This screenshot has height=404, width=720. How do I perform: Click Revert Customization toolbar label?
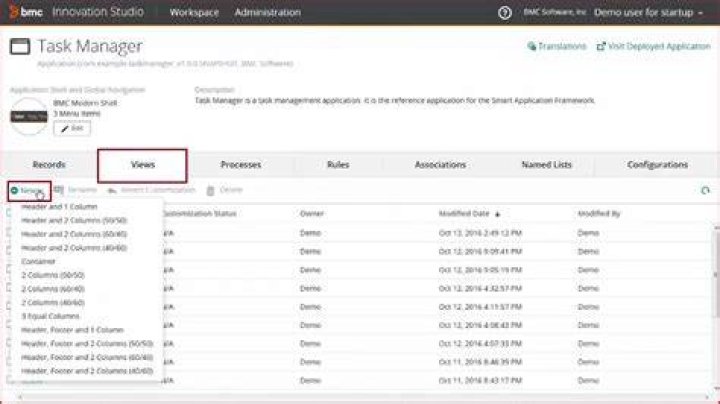(x=158, y=190)
